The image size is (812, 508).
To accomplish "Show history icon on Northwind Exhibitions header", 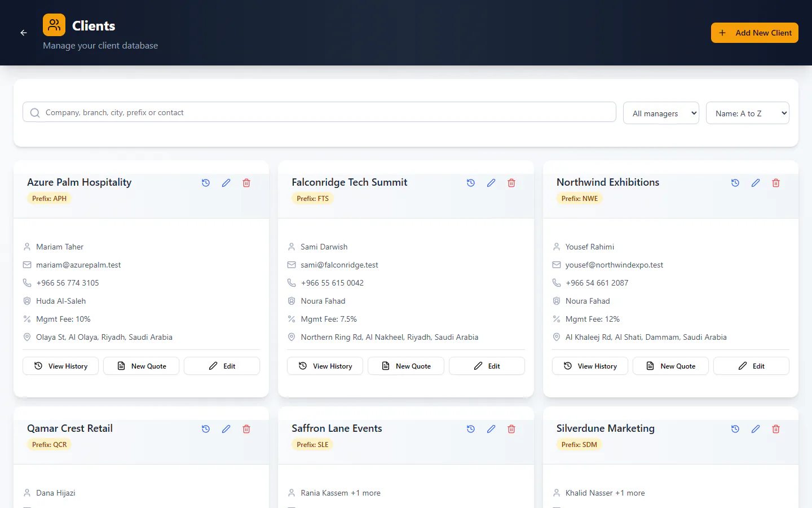I will click(x=735, y=183).
